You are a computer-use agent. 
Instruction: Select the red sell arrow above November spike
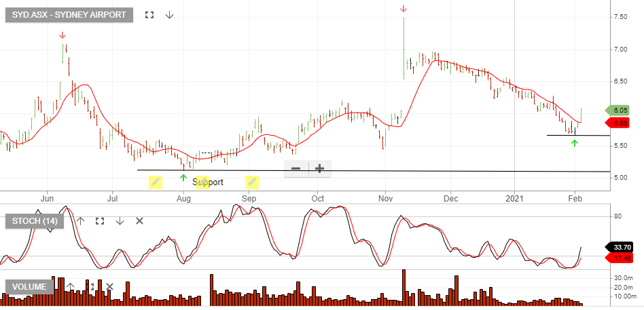[x=404, y=9]
